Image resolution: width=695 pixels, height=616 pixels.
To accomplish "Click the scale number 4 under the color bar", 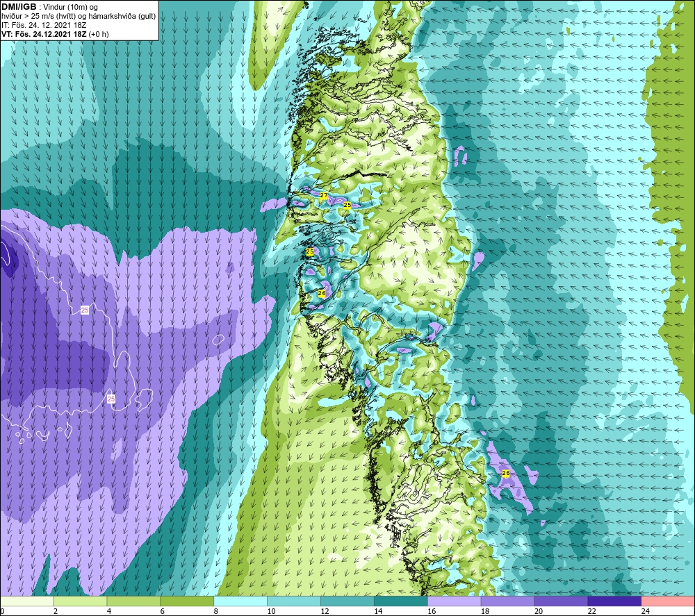I will [x=109, y=611].
